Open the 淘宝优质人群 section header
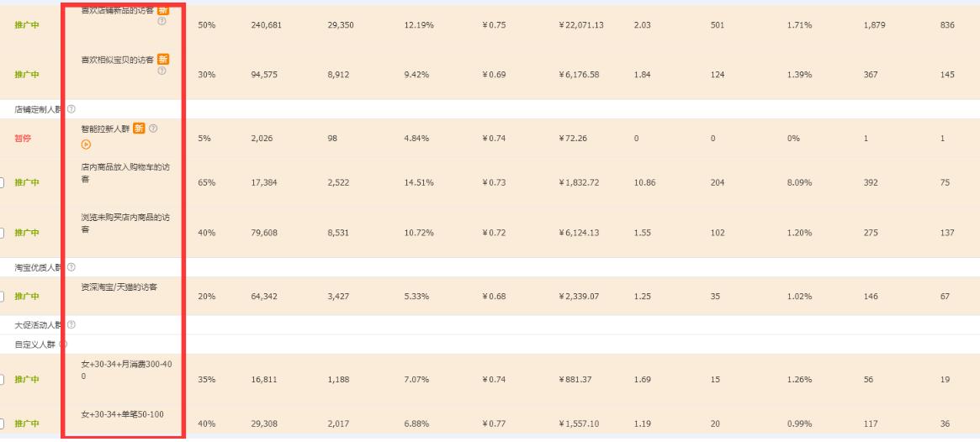 click(x=38, y=267)
